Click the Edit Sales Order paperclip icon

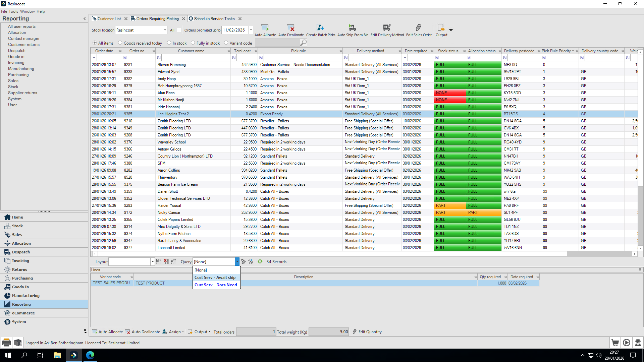pyautogui.click(x=419, y=27)
